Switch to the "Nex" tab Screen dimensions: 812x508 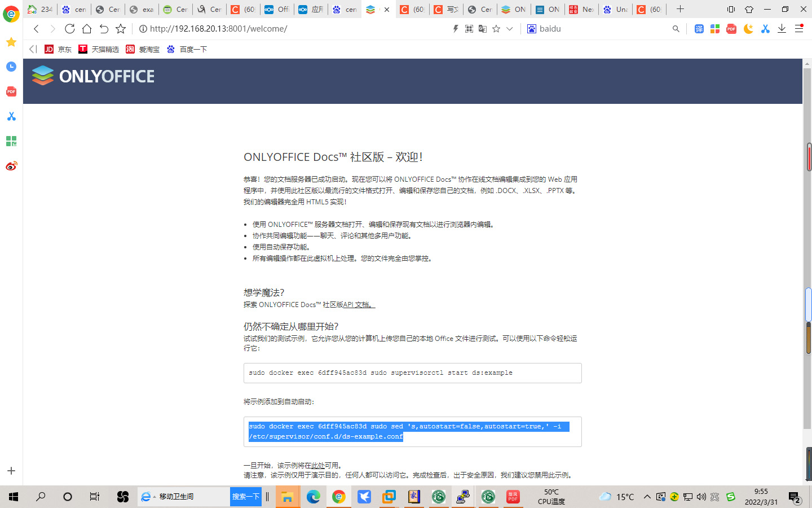(581, 9)
